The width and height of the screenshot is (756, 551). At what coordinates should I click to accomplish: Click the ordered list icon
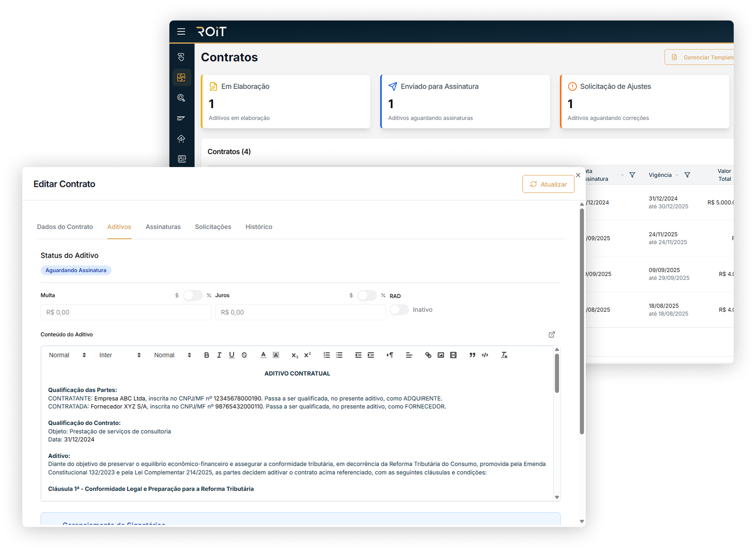[x=327, y=355]
